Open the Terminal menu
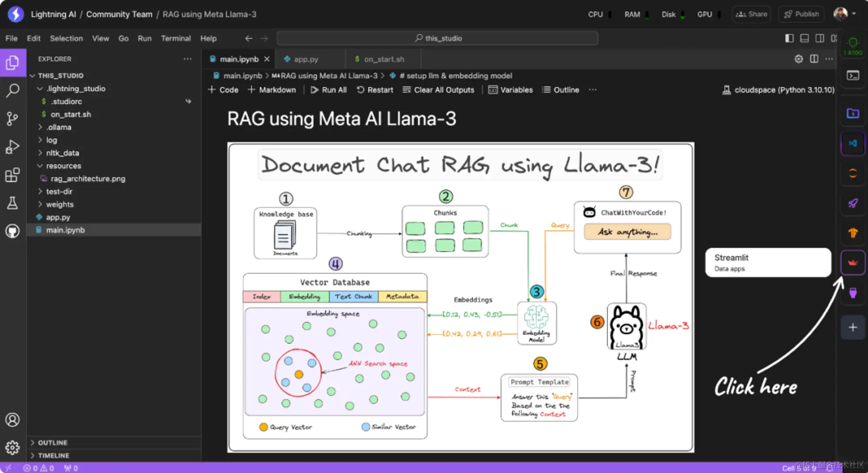This screenshot has width=868, height=473. [176, 38]
